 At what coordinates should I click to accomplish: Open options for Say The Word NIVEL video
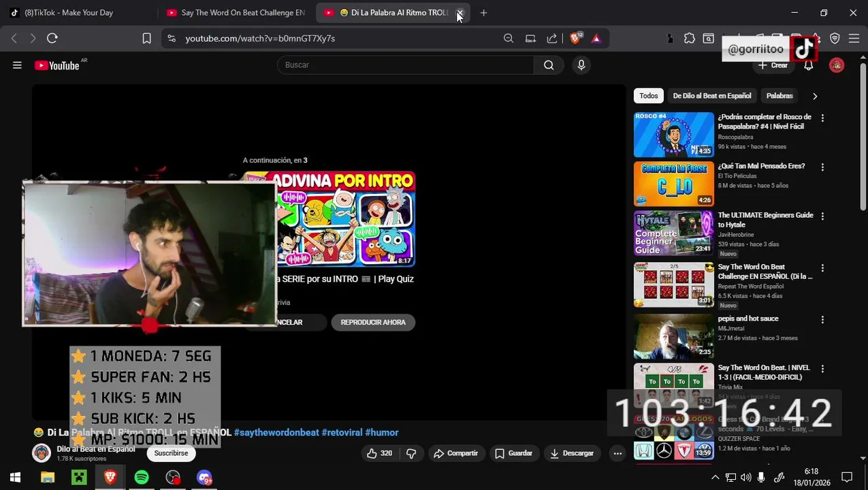(822, 369)
